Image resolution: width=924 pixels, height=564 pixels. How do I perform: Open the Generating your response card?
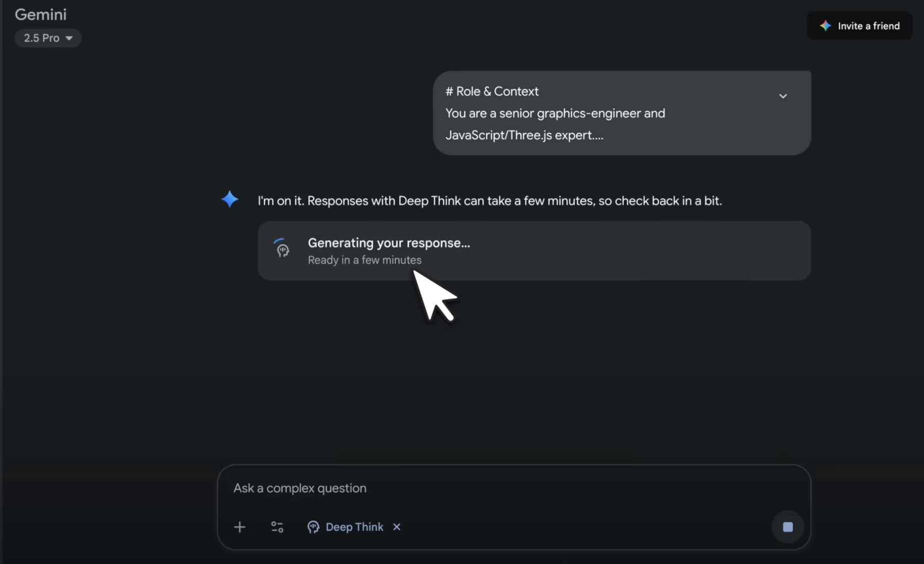534,250
